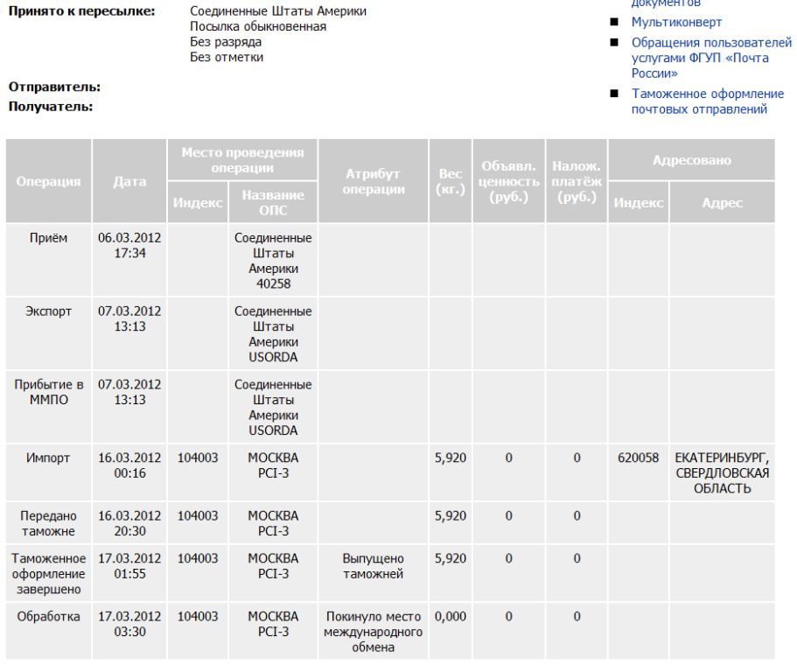Click the Адресовано column header
The height and width of the screenshot is (672, 797).
tap(692, 159)
